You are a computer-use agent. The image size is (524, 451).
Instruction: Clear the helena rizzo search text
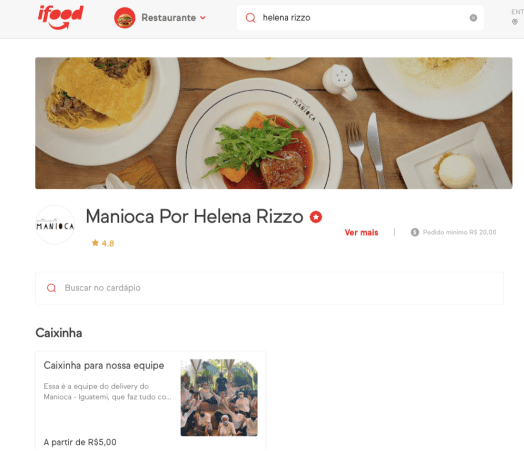(x=473, y=18)
